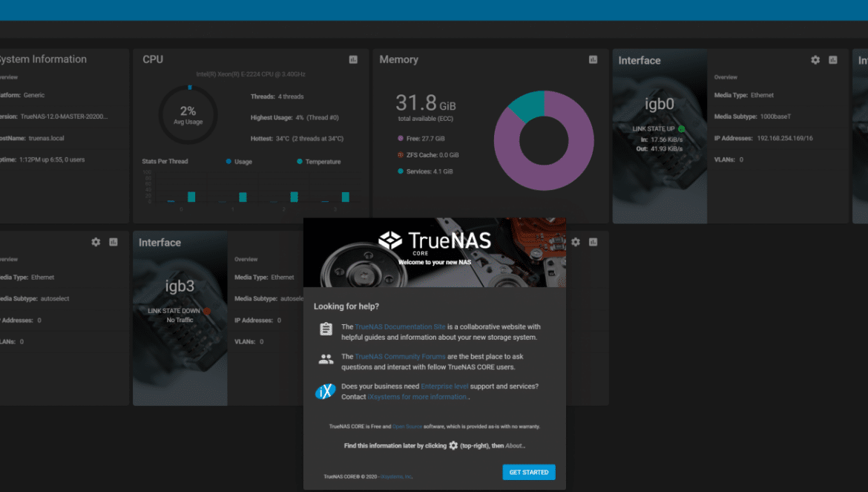This screenshot has height=492, width=868.
Task: Click chart icon on card behind welcome dialog
Action: [x=593, y=242]
